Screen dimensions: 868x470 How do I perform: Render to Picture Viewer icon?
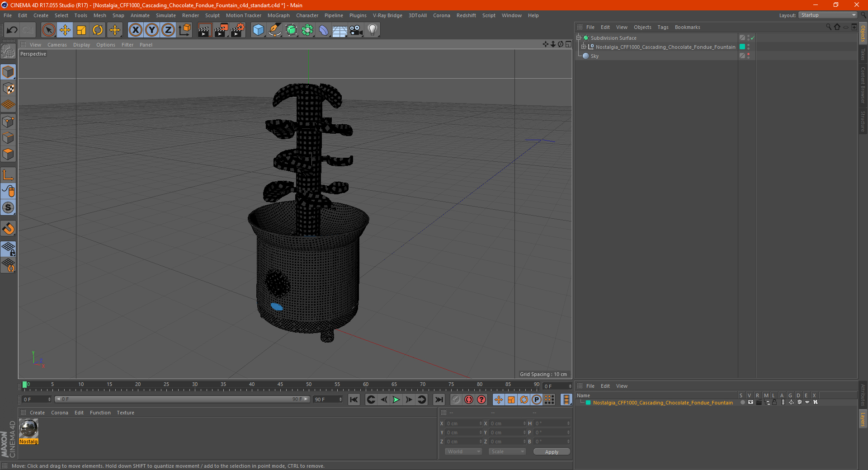click(221, 30)
